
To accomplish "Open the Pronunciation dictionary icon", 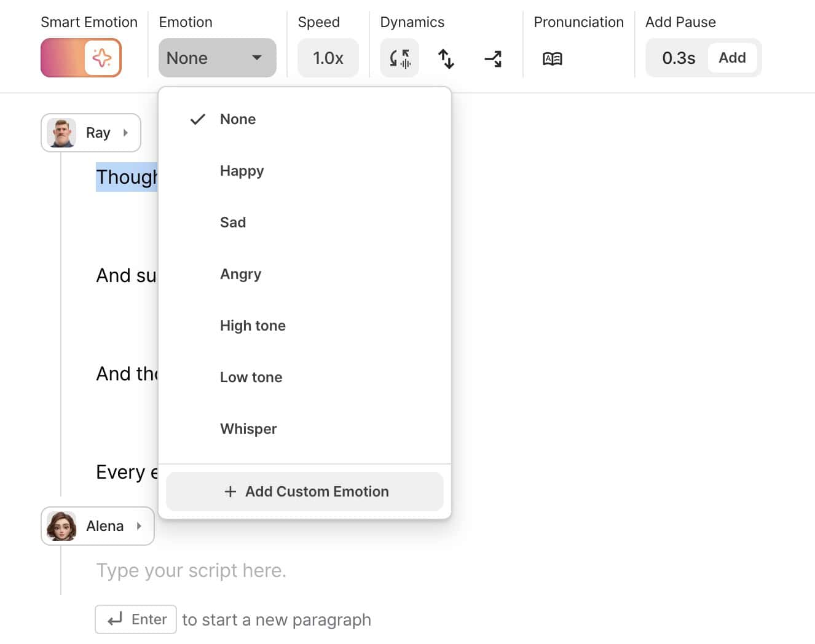I will [553, 58].
